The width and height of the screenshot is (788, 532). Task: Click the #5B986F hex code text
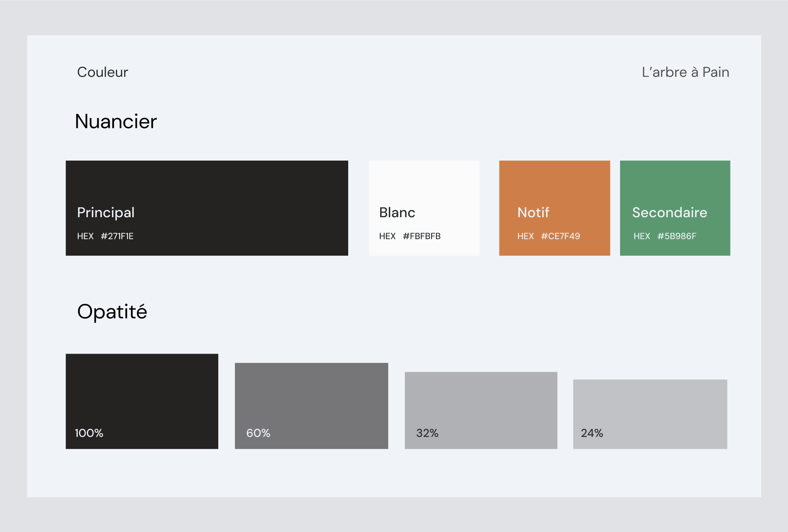(677, 236)
